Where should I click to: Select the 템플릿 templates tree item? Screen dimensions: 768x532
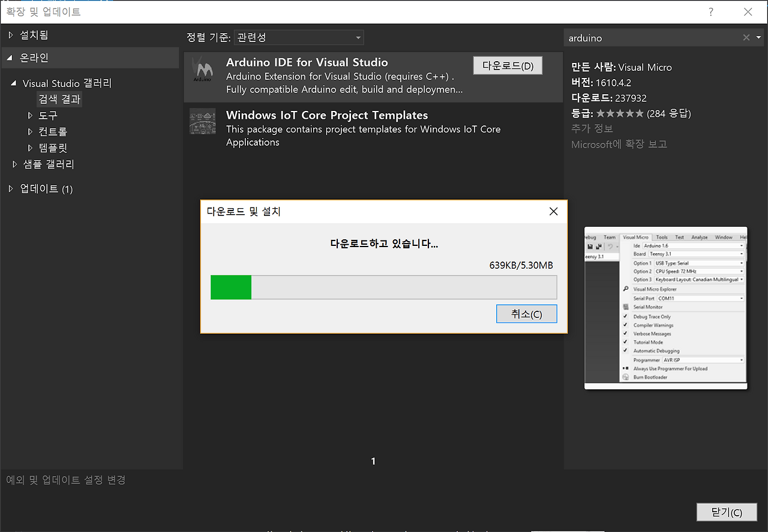coord(53,148)
